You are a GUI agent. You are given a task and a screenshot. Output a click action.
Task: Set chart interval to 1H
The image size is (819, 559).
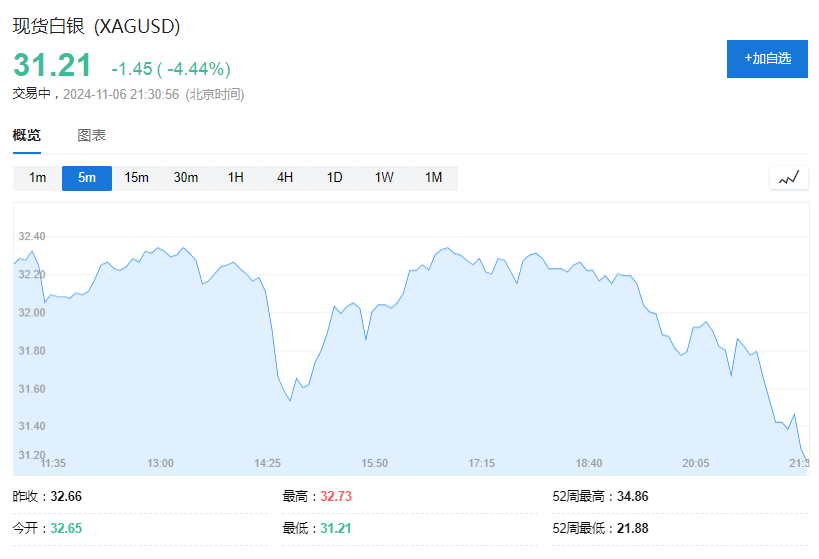(x=235, y=178)
